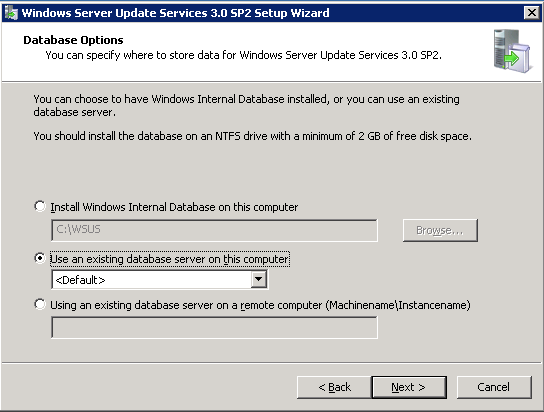Close the WSUS Setup Wizard window
The height and width of the screenshot is (412, 544).
(x=532, y=13)
